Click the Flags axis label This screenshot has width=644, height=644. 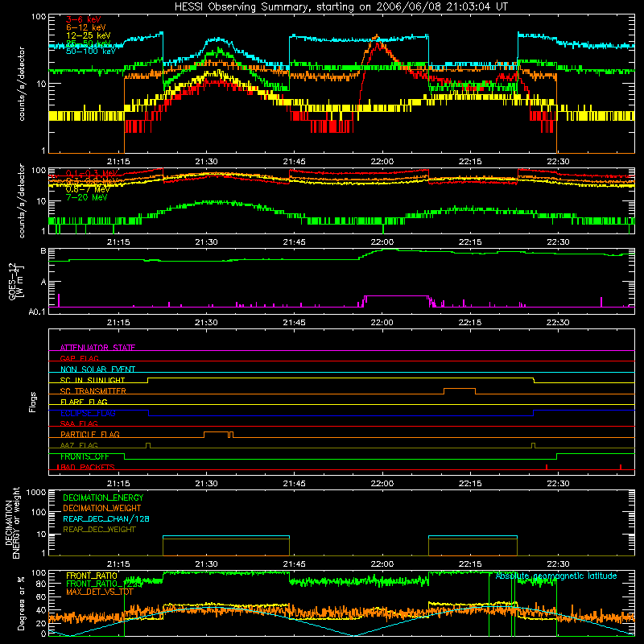(32, 402)
